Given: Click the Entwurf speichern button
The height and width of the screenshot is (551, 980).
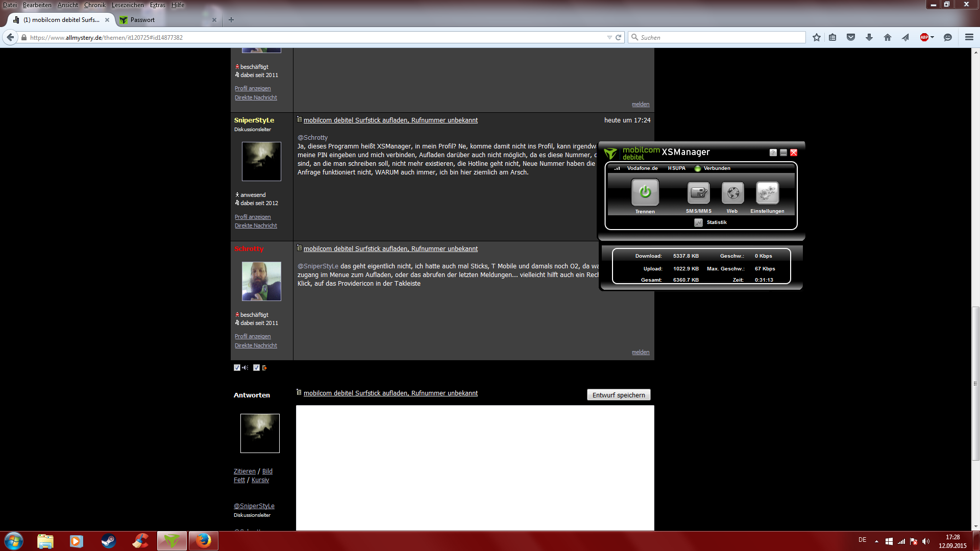Looking at the screenshot, I should 619,395.
